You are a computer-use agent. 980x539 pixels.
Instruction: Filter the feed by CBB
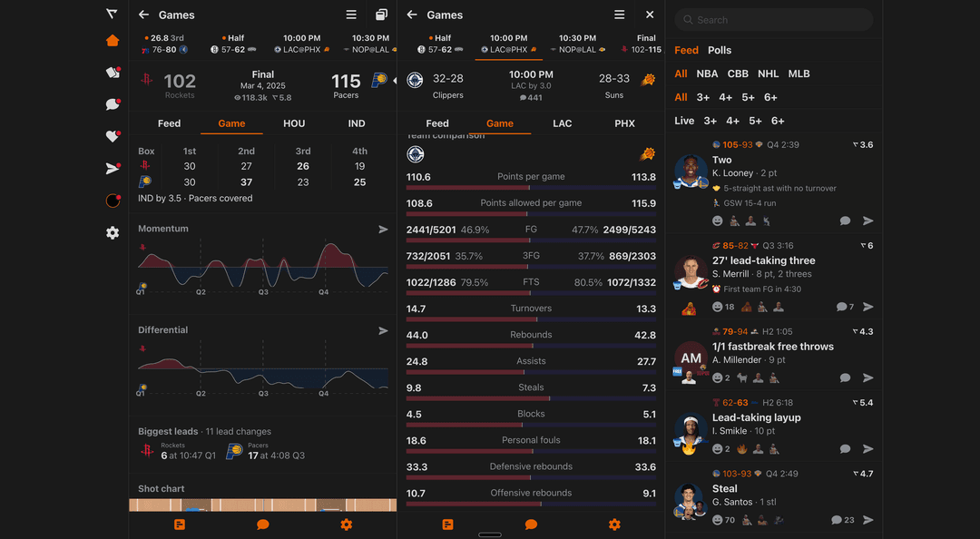[738, 73]
